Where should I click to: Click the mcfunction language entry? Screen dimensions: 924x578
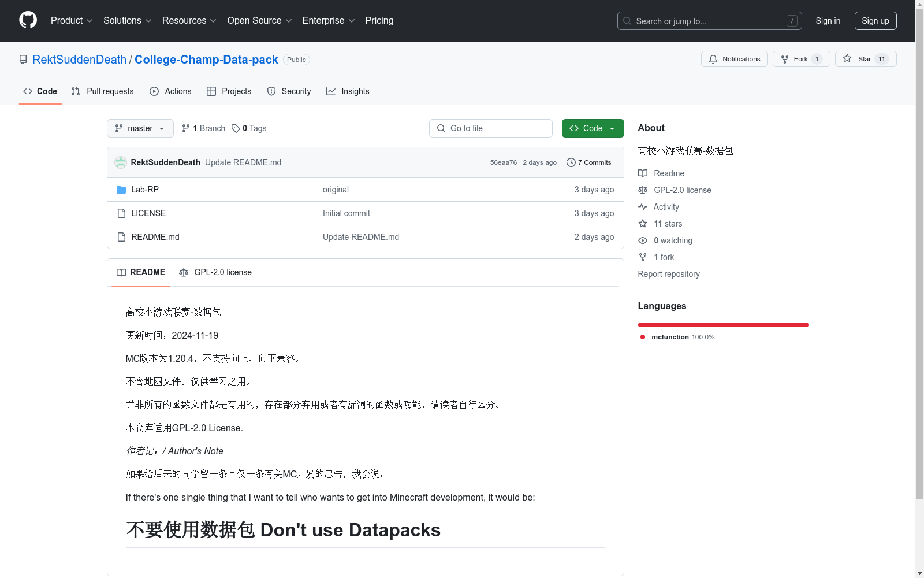(x=677, y=337)
